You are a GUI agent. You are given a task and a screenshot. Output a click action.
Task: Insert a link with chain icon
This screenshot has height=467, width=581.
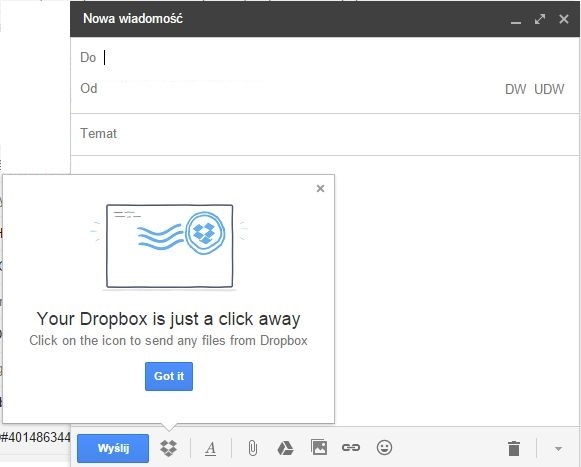[351, 448]
